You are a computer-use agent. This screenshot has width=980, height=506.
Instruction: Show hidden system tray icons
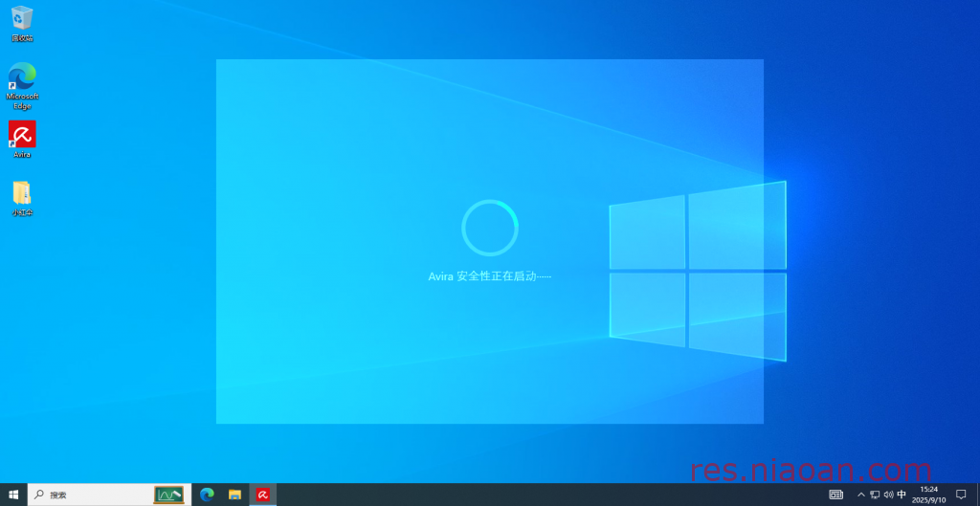click(861, 495)
